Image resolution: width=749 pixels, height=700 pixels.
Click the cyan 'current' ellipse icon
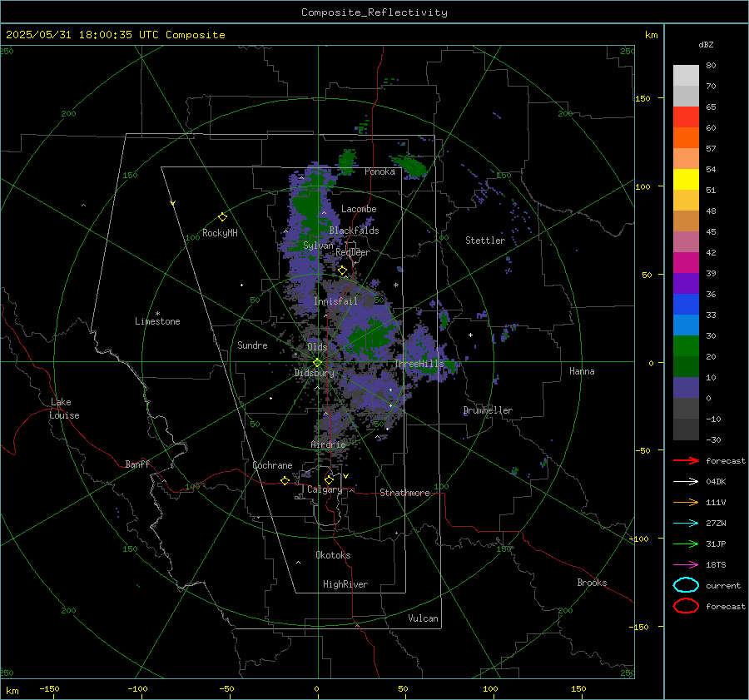click(x=686, y=585)
